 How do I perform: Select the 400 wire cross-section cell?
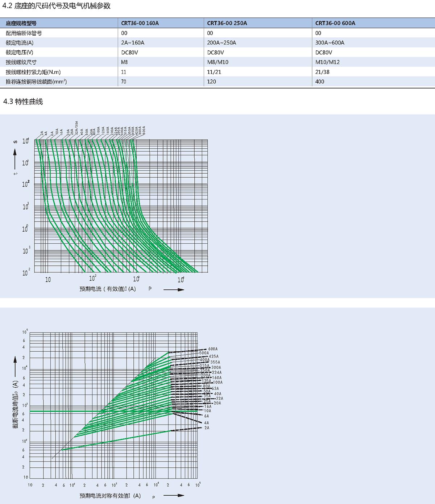pos(320,82)
